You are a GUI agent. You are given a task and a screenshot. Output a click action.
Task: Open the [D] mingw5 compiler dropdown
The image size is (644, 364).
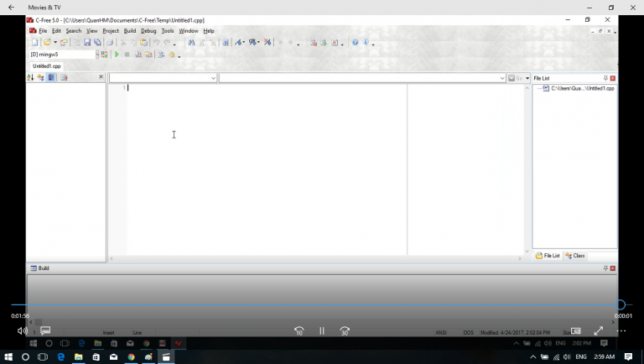pos(97,55)
